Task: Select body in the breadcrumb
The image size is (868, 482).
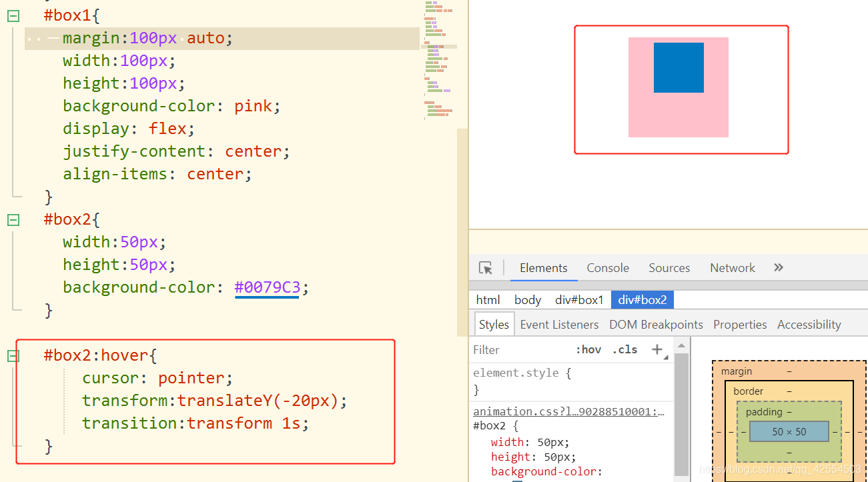Action: [528, 300]
